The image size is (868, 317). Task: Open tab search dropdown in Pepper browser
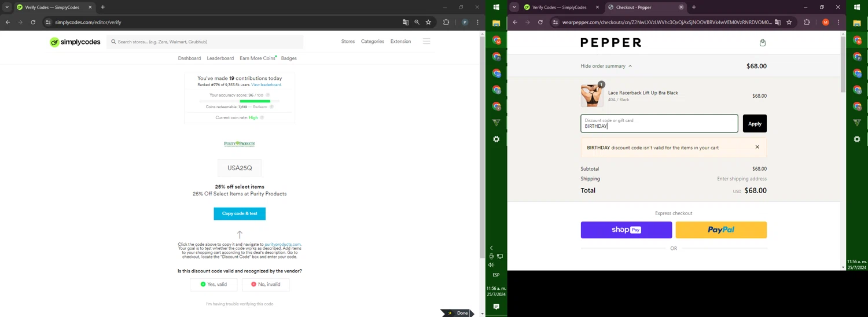pyautogui.click(x=514, y=8)
